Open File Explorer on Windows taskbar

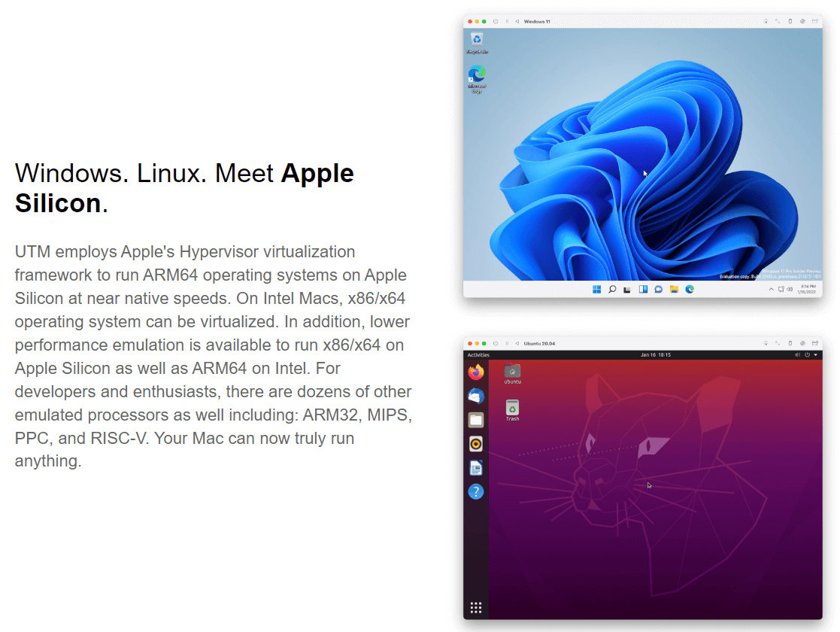(674, 289)
